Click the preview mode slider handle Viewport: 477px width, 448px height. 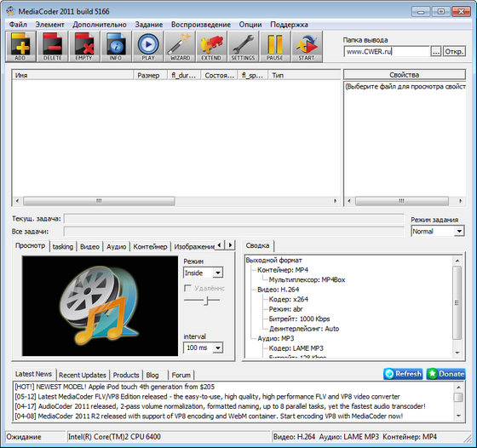pyautogui.click(x=207, y=301)
